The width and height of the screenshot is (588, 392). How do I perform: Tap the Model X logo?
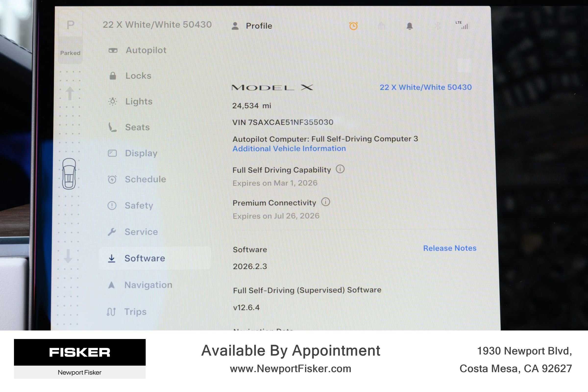(x=272, y=88)
